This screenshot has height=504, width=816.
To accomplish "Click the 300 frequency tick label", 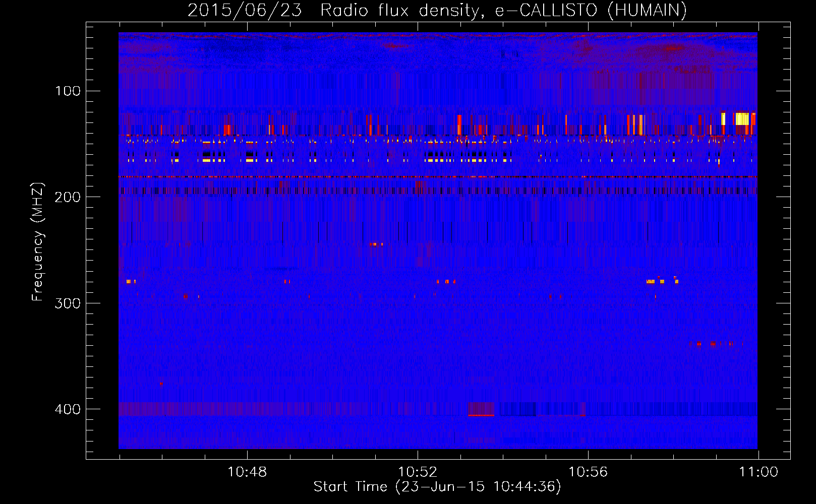I will pyautogui.click(x=68, y=303).
